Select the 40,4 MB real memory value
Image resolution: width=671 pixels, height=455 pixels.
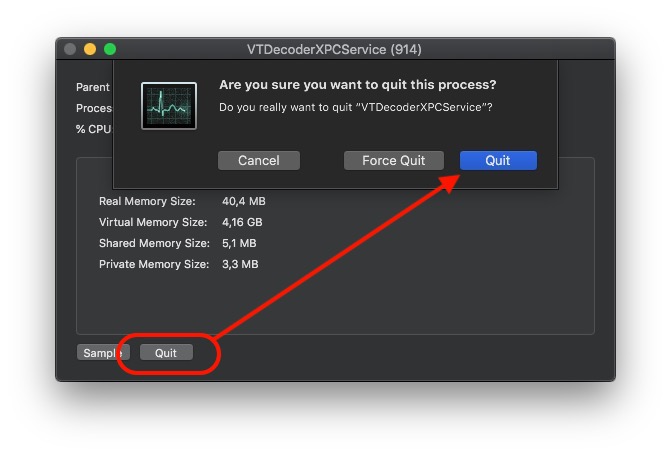pyautogui.click(x=243, y=201)
